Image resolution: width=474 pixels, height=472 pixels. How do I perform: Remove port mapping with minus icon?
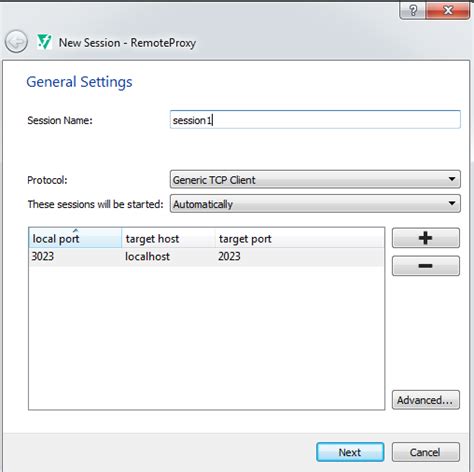pos(426,266)
